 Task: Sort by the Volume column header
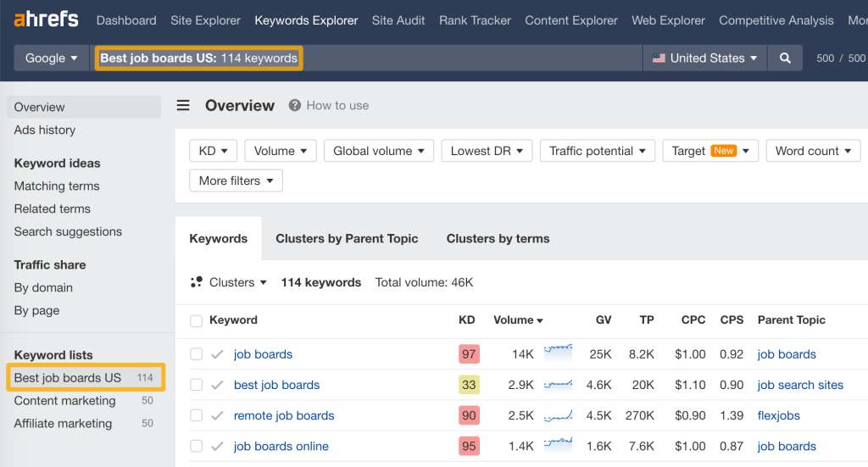[518, 320]
